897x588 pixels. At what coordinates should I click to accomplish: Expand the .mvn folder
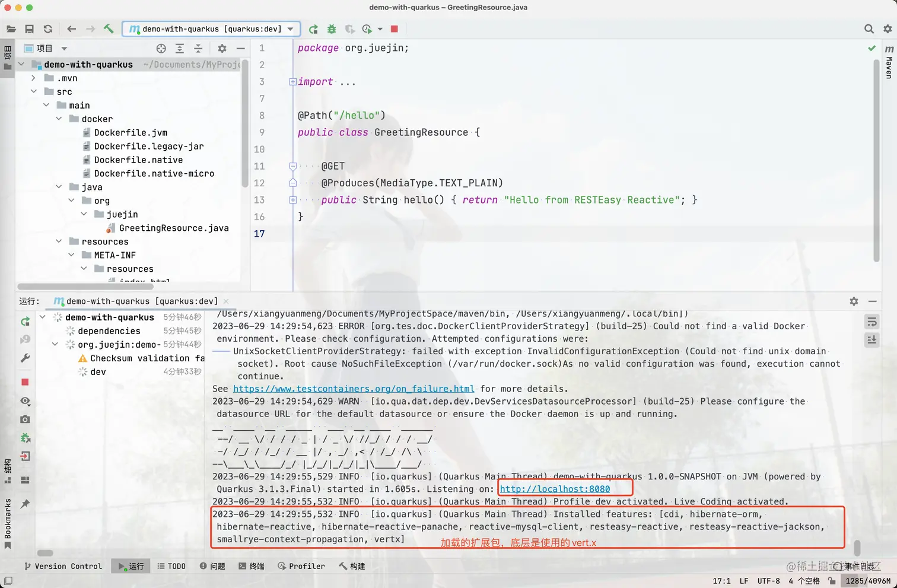pos(34,78)
